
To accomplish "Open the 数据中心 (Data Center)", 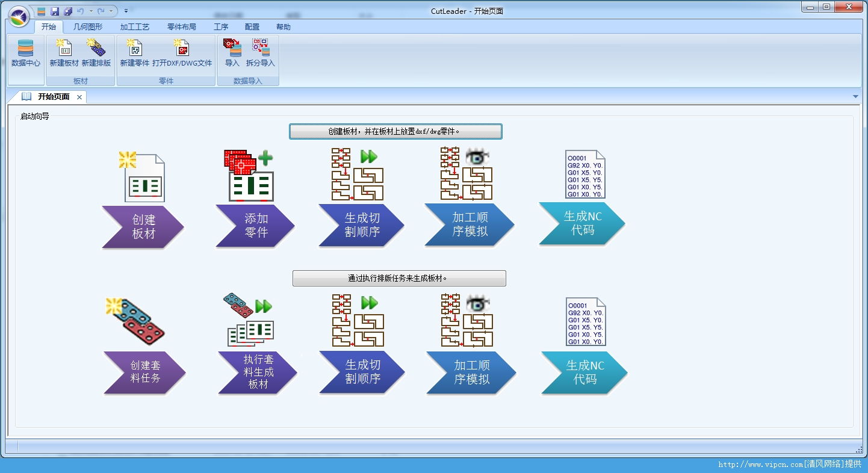I will [x=25, y=54].
